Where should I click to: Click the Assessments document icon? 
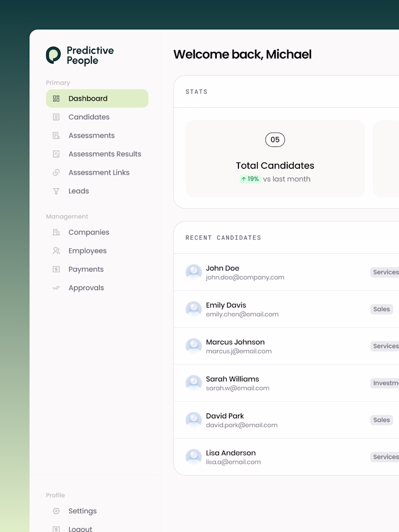coord(56,135)
